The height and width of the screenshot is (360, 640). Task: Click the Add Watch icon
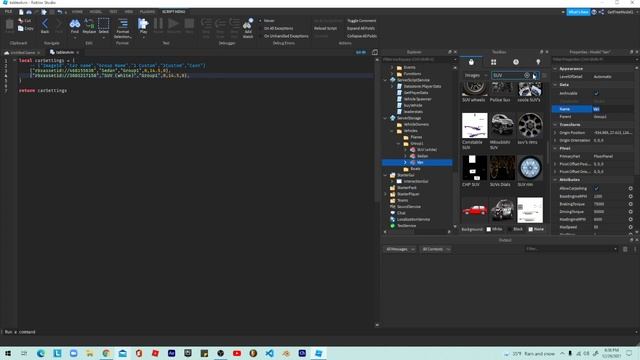click(248, 24)
